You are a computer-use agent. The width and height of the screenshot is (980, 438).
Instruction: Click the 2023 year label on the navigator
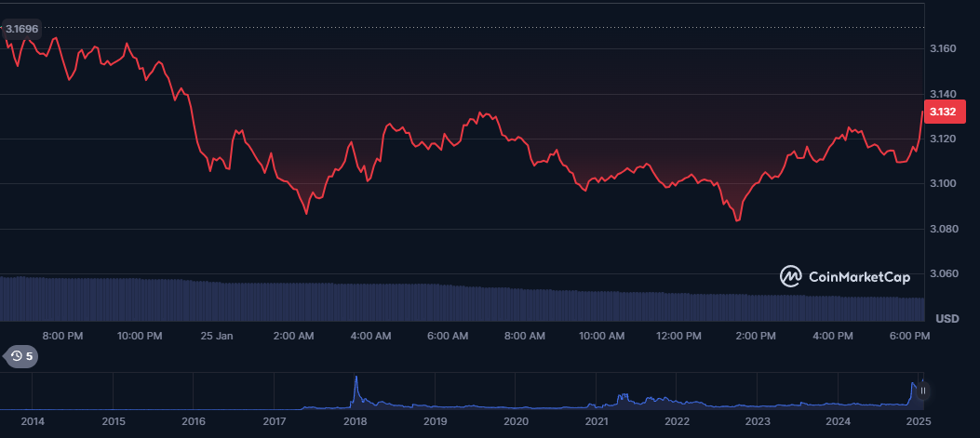tap(758, 421)
